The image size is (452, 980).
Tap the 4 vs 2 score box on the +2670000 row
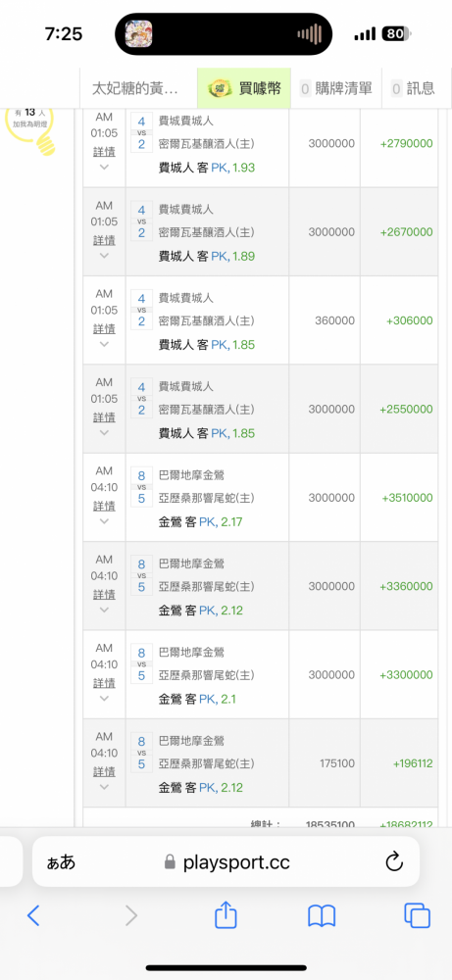141,221
